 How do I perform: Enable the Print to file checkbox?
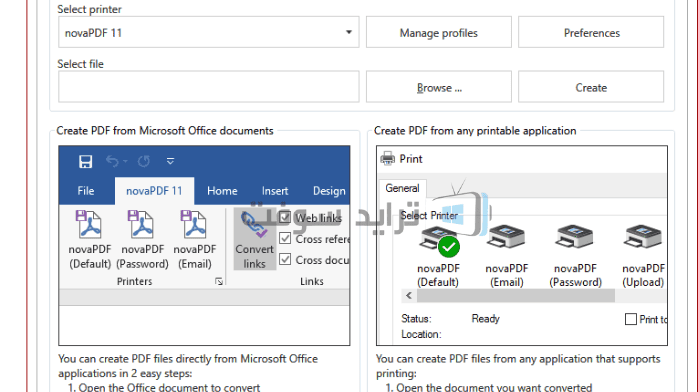click(631, 319)
